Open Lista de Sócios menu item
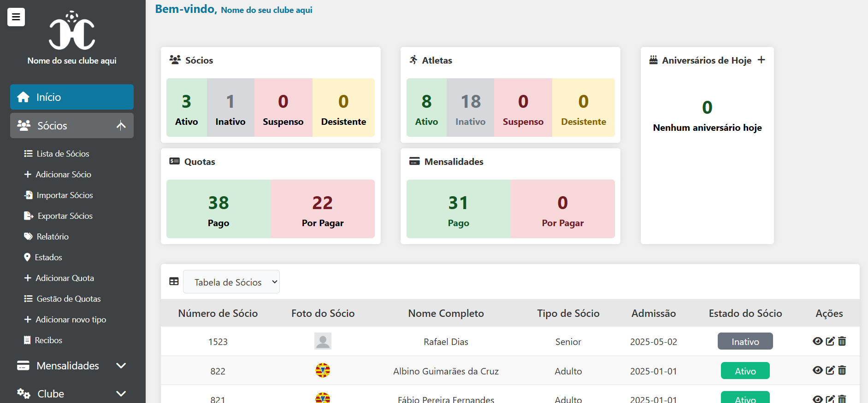868x403 pixels. pyautogui.click(x=63, y=154)
